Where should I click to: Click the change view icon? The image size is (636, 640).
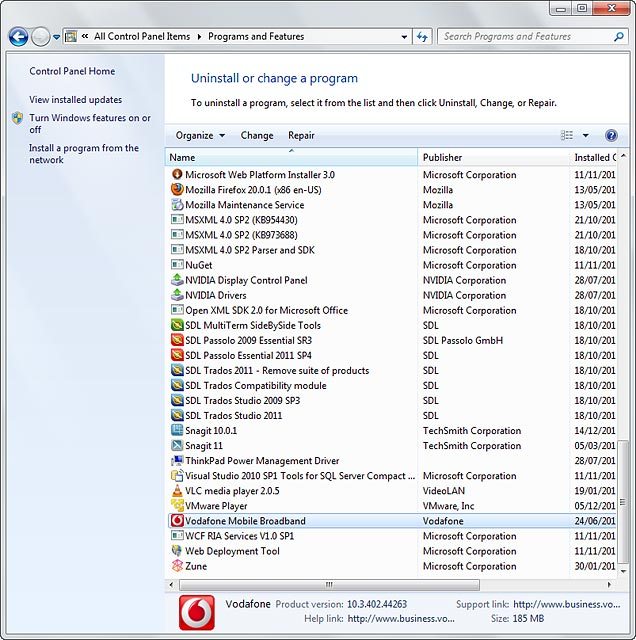click(567, 135)
